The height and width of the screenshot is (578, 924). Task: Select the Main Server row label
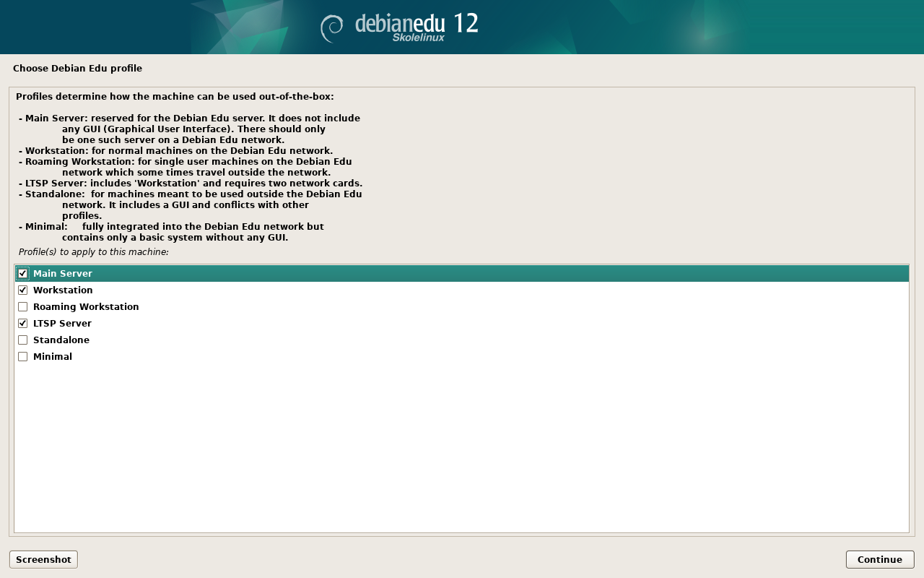[x=63, y=274]
